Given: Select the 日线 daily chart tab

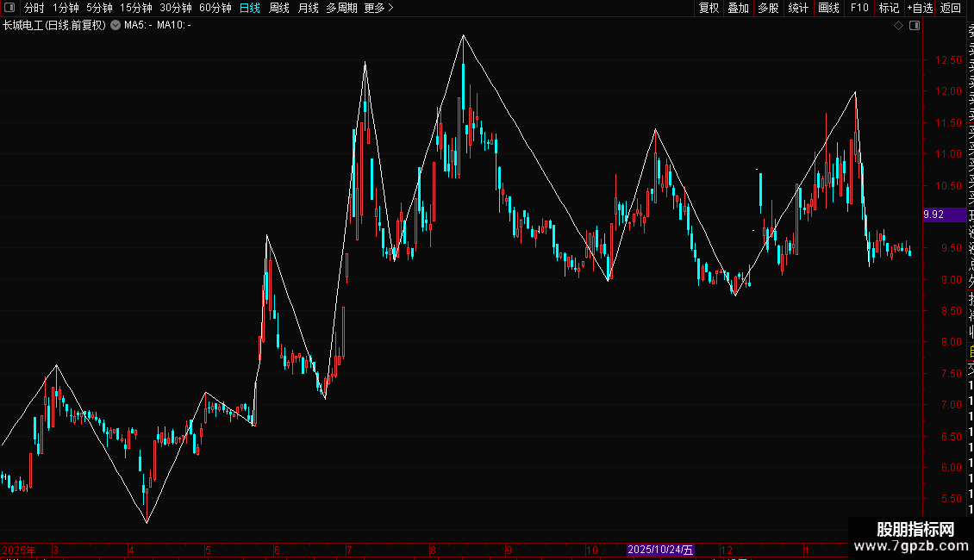Looking at the screenshot, I should pyautogui.click(x=250, y=8).
